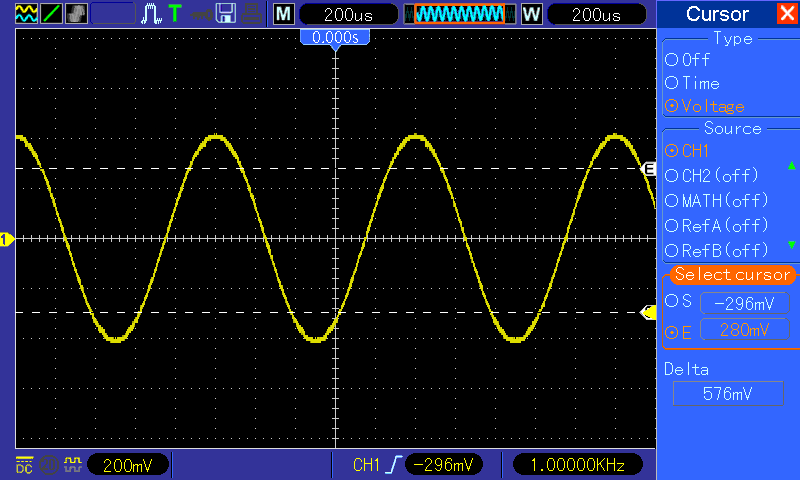Set cursor type to Off
The height and width of the screenshot is (480, 800).
click(x=687, y=60)
